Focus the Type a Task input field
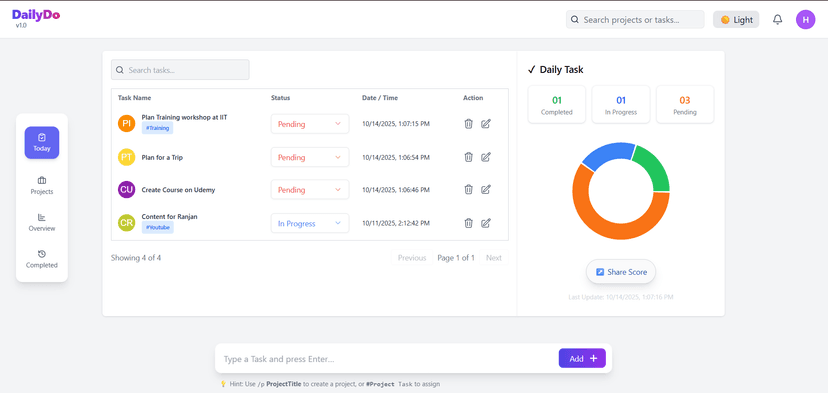This screenshot has height=393, width=828. [387, 359]
